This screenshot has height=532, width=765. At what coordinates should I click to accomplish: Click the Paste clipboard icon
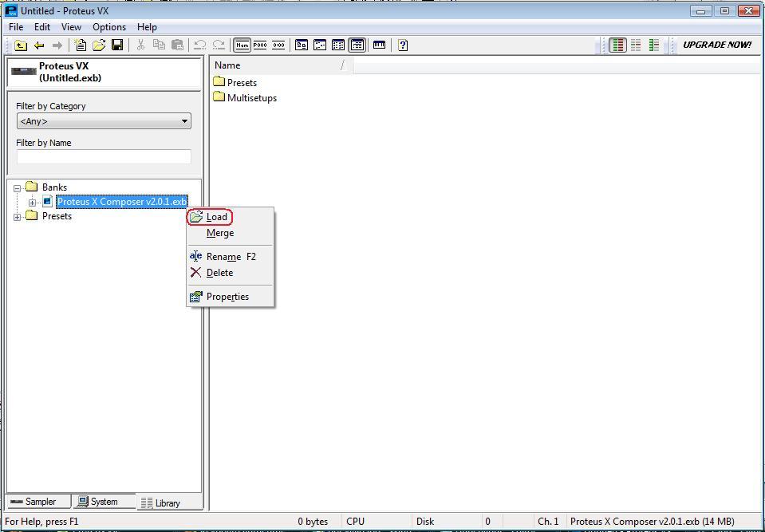tap(178, 45)
